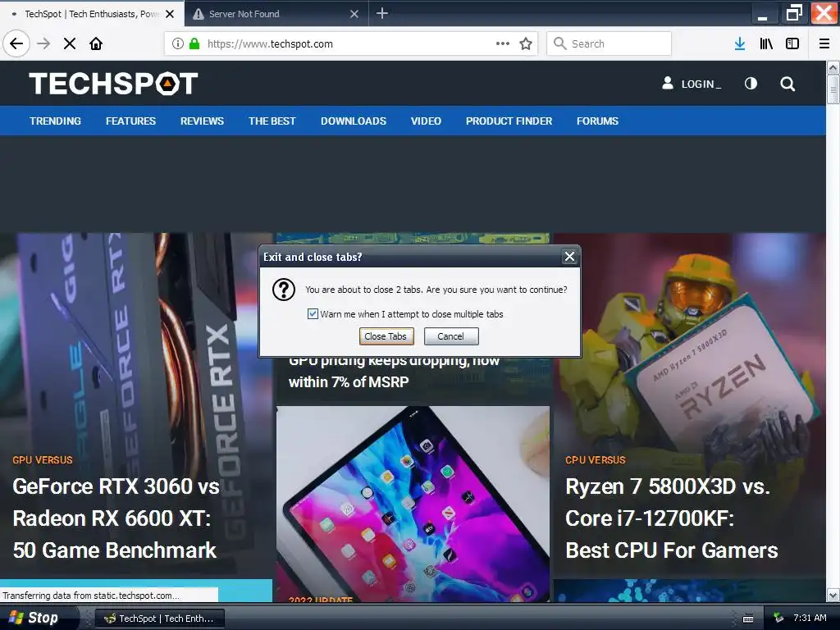Open the TRENDING menu item
The width and height of the screenshot is (840, 630).
[55, 121]
